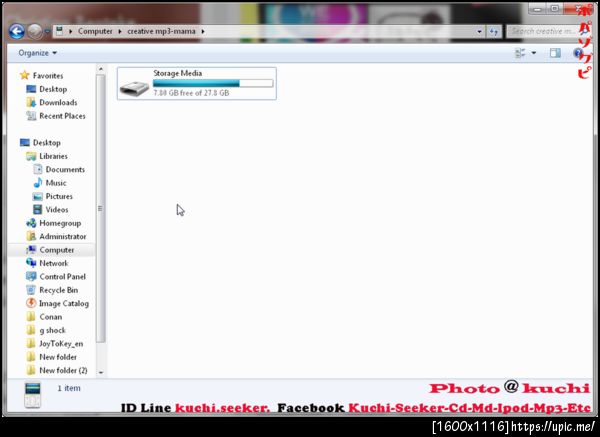
Task: Click the Favorites star icon
Action: tap(24, 75)
